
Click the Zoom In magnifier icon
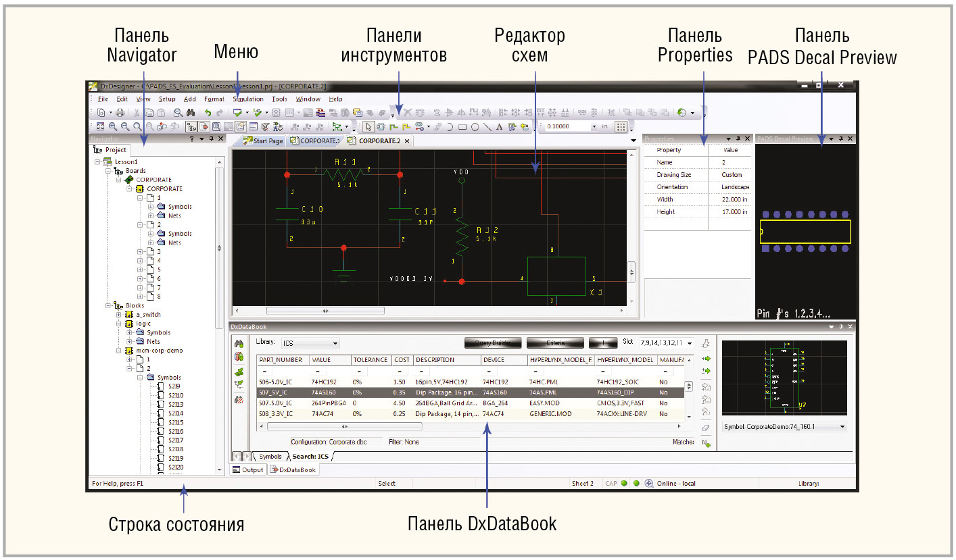(113, 126)
